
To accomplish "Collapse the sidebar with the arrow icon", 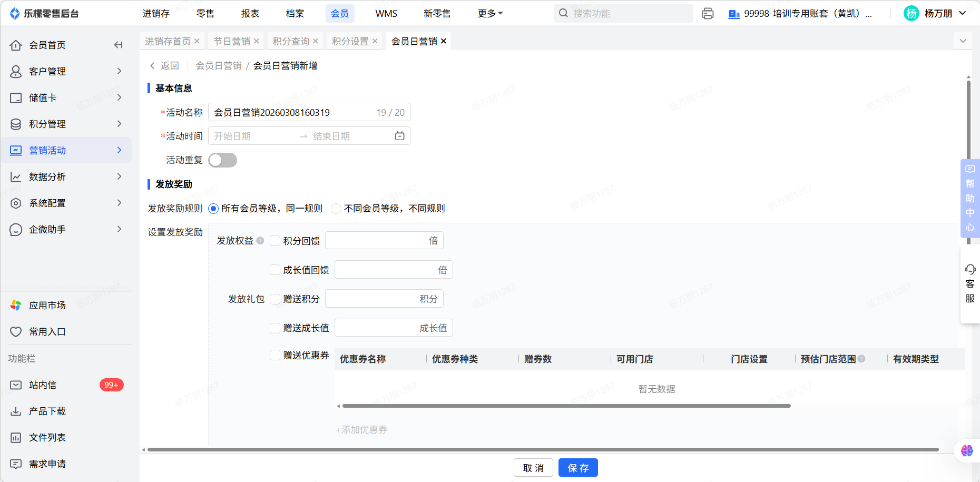I will pyautogui.click(x=119, y=45).
